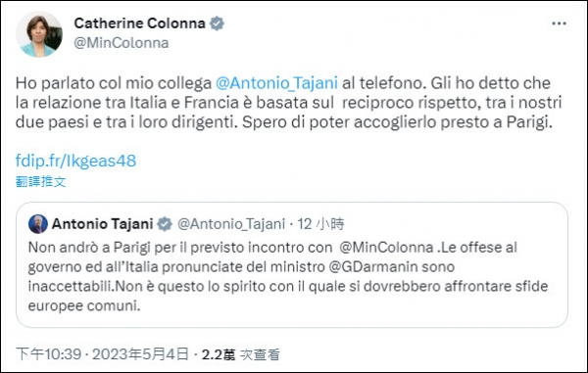Click Catherine Colonna's profile avatar
Image resolution: width=588 pixels, height=373 pixels.
[39, 34]
